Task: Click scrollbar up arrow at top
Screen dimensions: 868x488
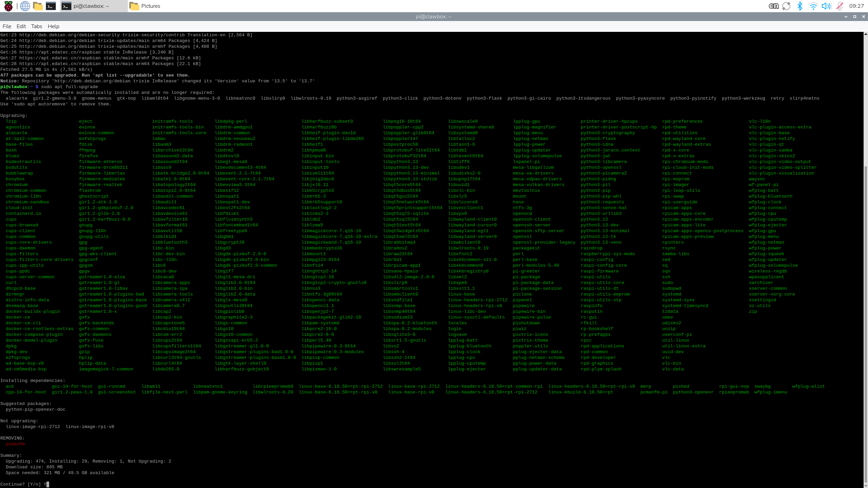Action: (866, 34)
